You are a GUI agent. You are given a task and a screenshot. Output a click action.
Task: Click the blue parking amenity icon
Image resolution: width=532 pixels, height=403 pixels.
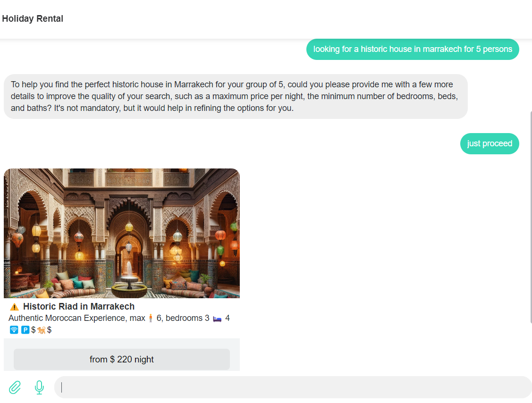tap(25, 330)
